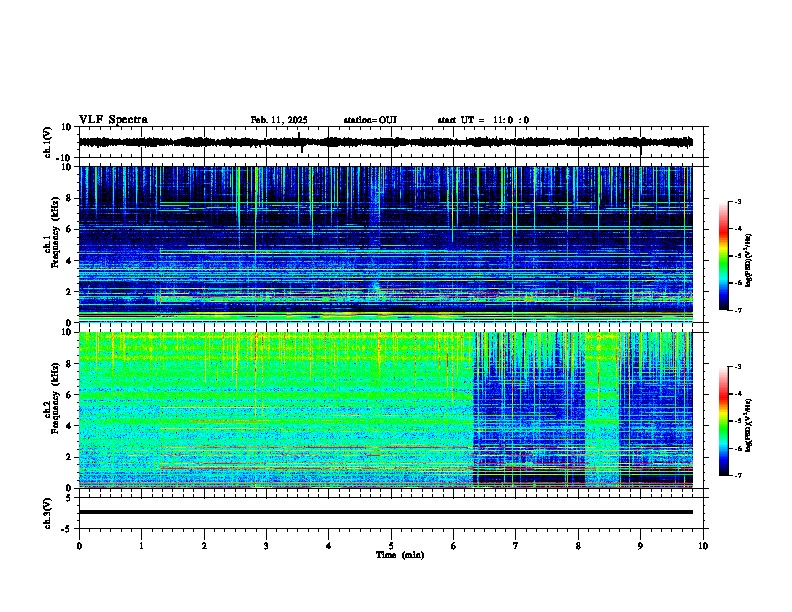This screenshot has height=612, width=792.
Task: Click the ch.1 spectrogram color scale bar
Action: pos(723,256)
